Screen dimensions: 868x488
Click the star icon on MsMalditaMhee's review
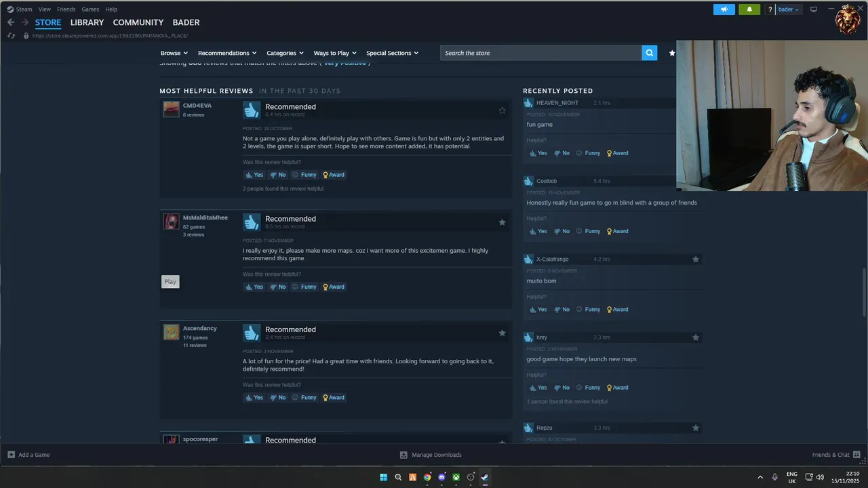point(502,222)
